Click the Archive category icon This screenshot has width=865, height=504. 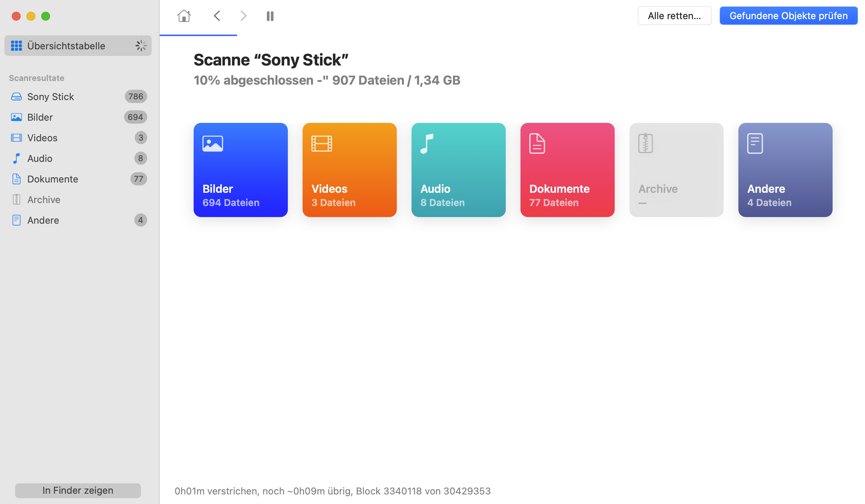[677, 170]
